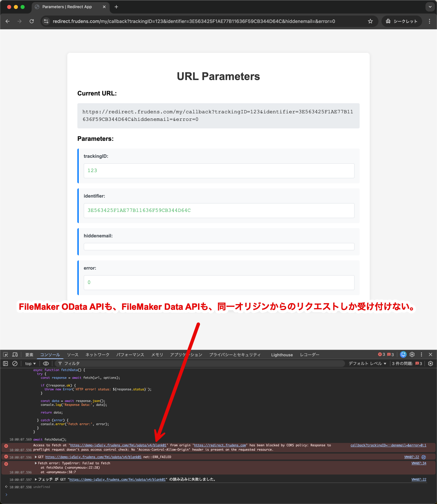The width and height of the screenshot is (437, 504).
Task: Clear the console with the circle-slash icon
Action: [x=15, y=364]
